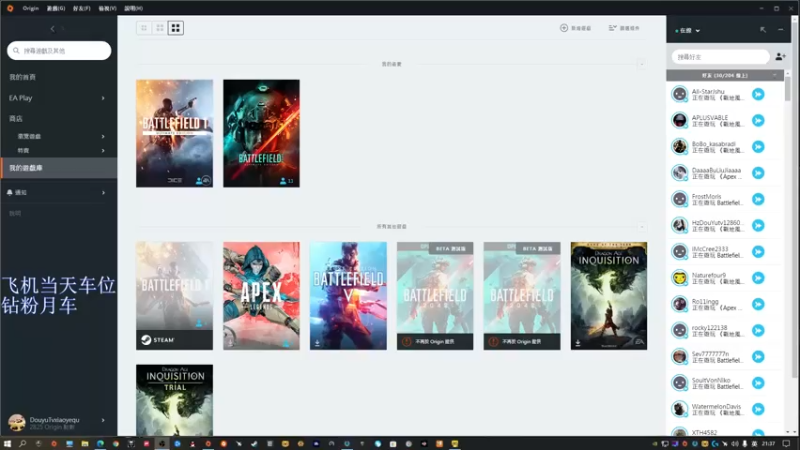The height and width of the screenshot is (450, 800).
Task: Click the Add Friend icon
Action: (x=780, y=57)
